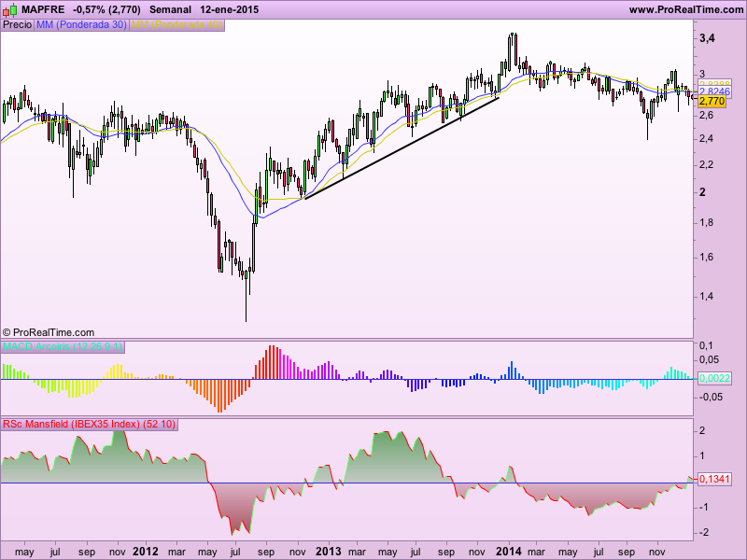
Task: Click the 1,4 price axis label
Action: (x=707, y=296)
